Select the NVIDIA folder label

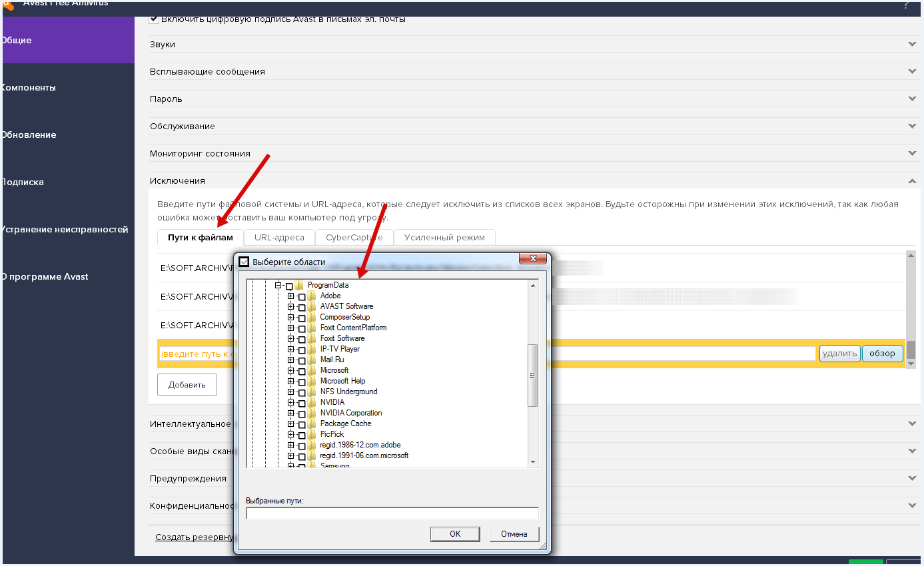[332, 402]
